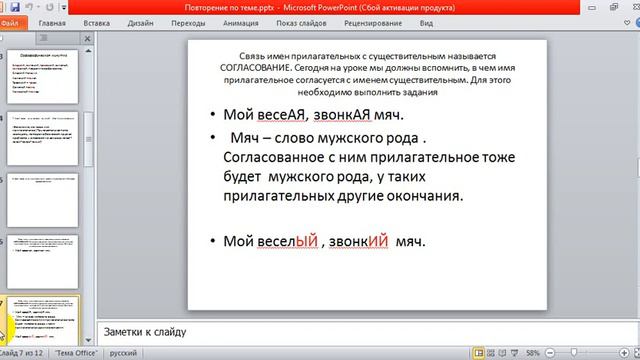Switch to Reading view icon

coord(502,353)
